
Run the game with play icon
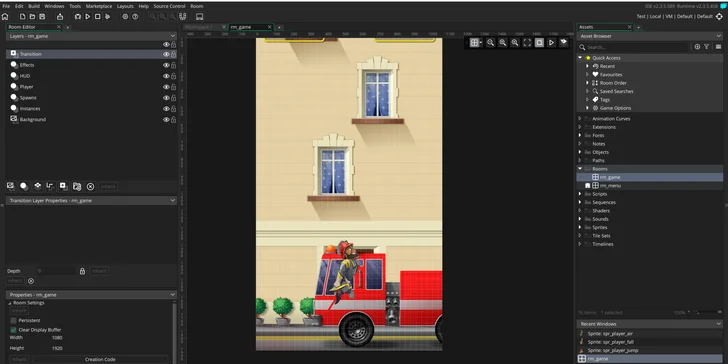(x=88, y=17)
